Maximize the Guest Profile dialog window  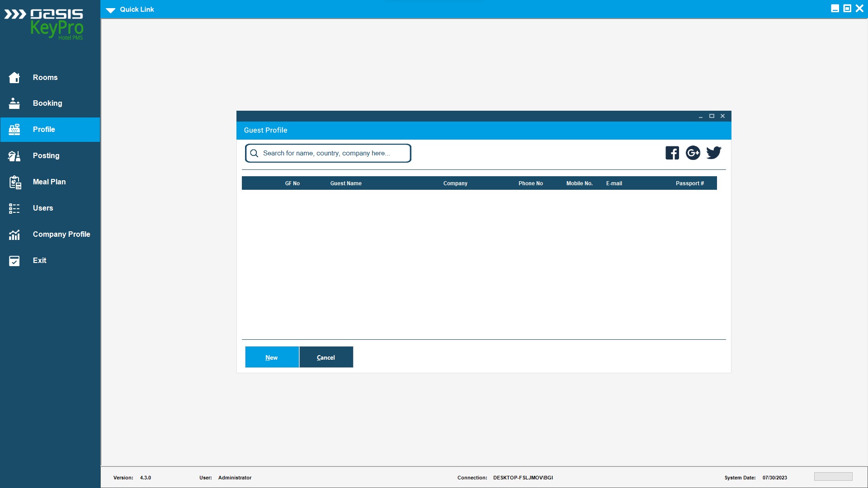click(712, 116)
